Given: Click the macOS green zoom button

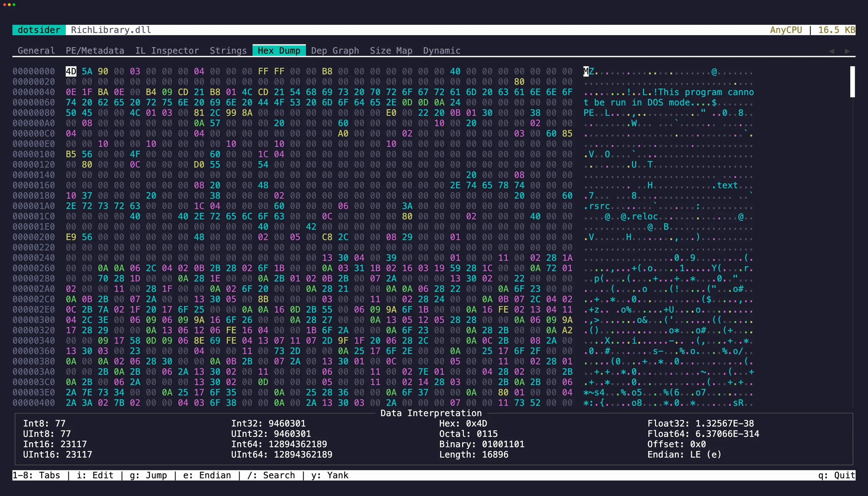Looking at the screenshot, I should coord(15,5).
